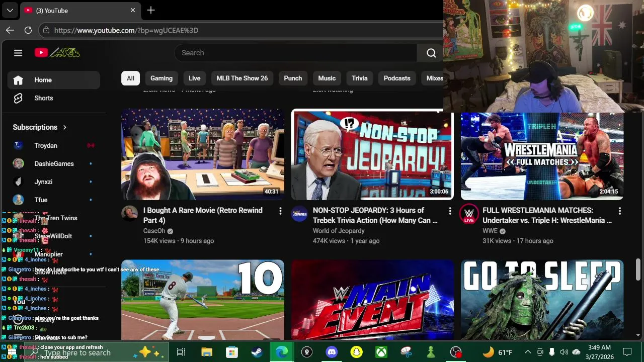Click DashieGames channel avatar icon
644x362 pixels.
tap(18, 163)
